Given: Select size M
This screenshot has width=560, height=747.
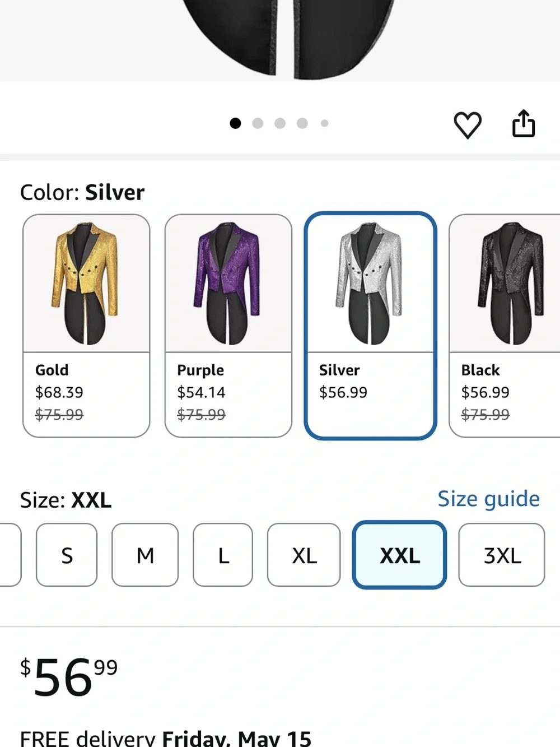Looking at the screenshot, I should pyautogui.click(x=145, y=555).
